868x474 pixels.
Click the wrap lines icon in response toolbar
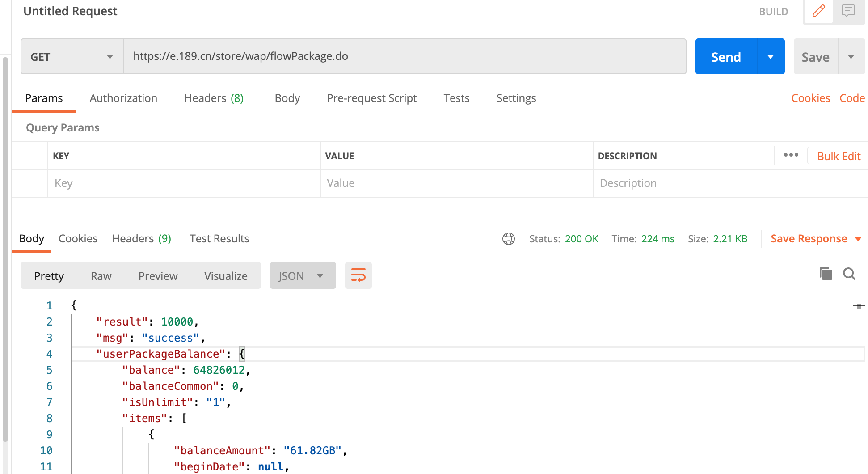pyautogui.click(x=358, y=275)
